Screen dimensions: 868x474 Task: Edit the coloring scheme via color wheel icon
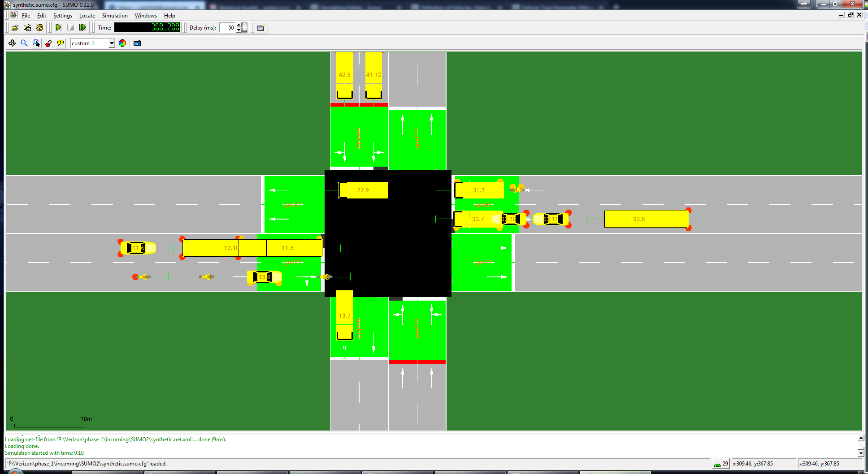click(x=122, y=43)
